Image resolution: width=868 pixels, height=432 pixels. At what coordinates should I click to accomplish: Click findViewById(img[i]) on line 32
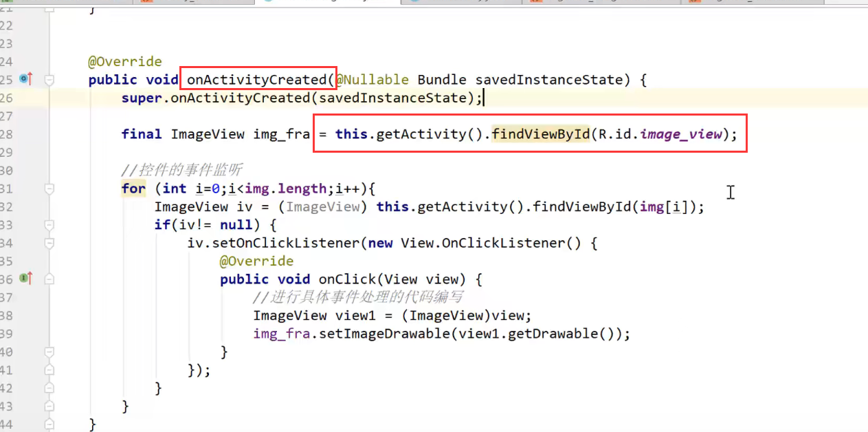[x=615, y=206]
